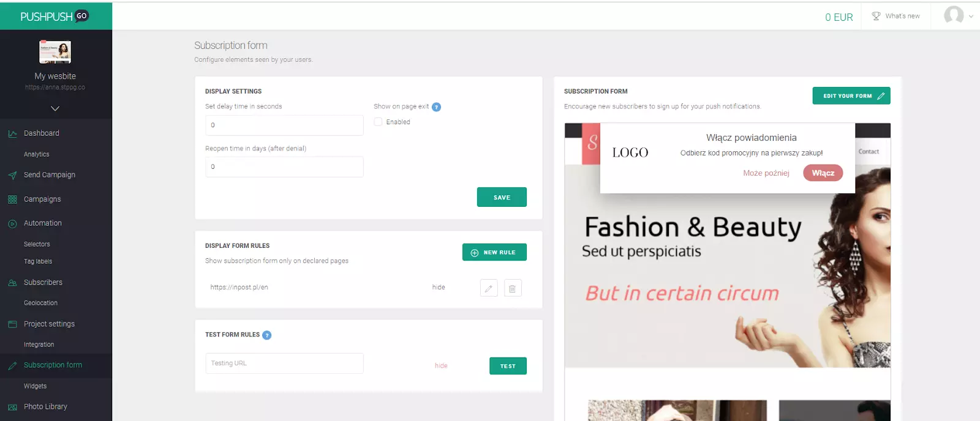The width and height of the screenshot is (980, 421).
Task: Click the user avatar icon
Action: (x=954, y=15)
